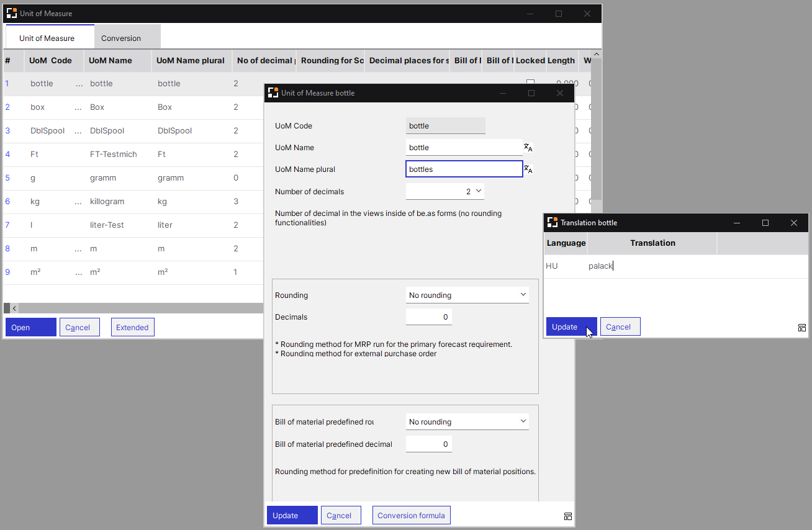Open the Rounding dropdown
The height and width of the screenshot is (530, 812).
[467, 295]
